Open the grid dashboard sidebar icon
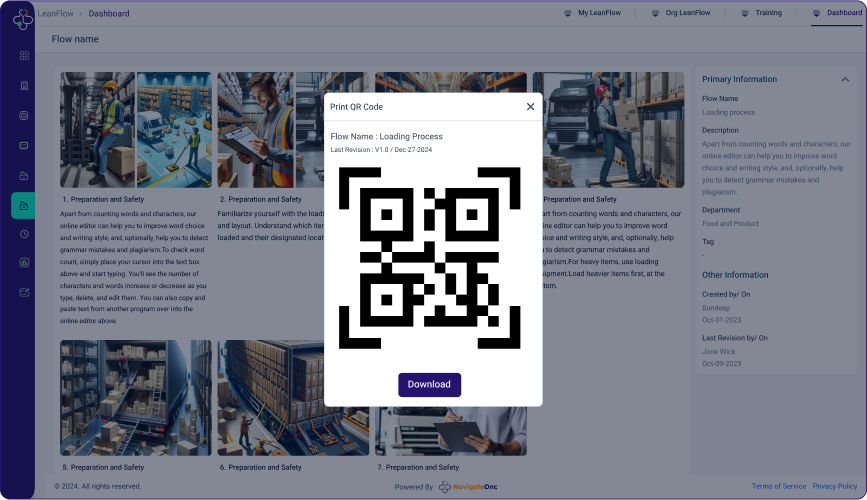 pyautogui.click(x=24, y=55)
